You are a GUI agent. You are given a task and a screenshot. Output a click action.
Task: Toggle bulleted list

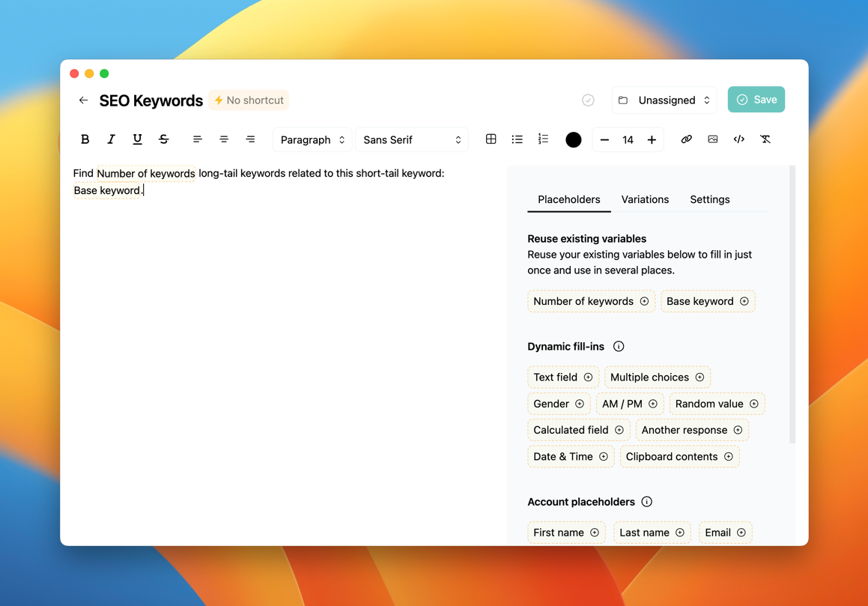[517, 139]
